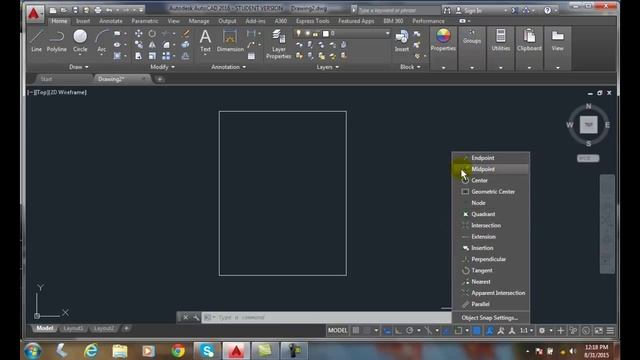The image size is (640, 360).
Task: Select the Dimension tool
Action: [230, 40]
